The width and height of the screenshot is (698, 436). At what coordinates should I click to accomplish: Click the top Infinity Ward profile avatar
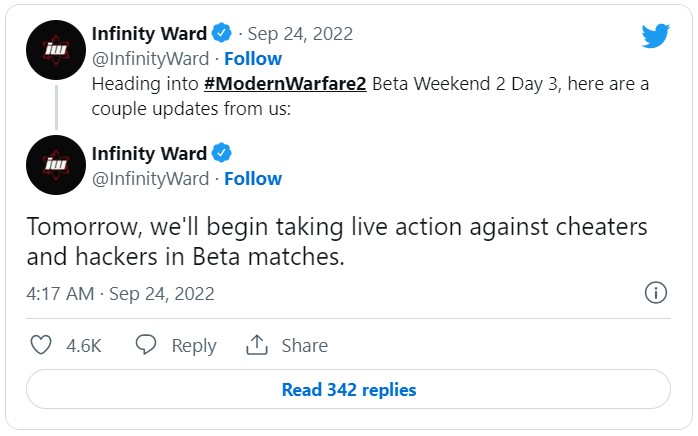(x=55, y=50)
